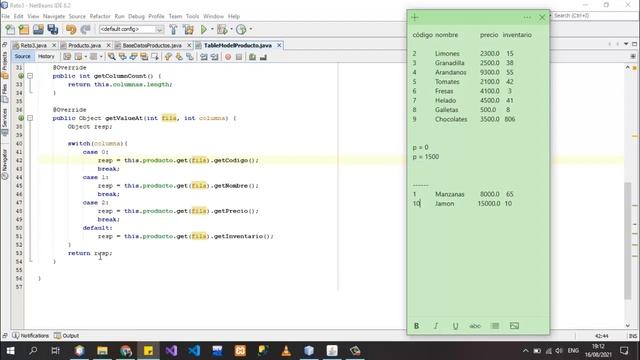The image size is (640, 360).
Task: Open the Tools menu
Action: 192,16
